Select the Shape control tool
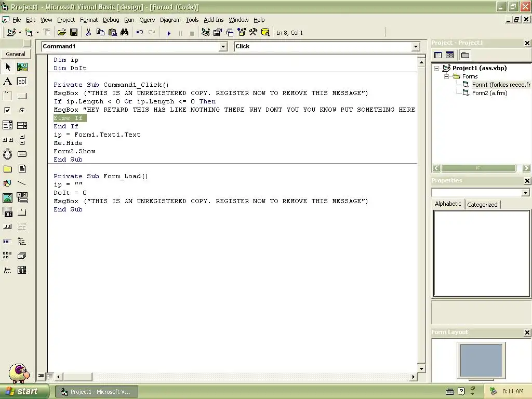This screenshot has width=532, height=399. [7, 183]
